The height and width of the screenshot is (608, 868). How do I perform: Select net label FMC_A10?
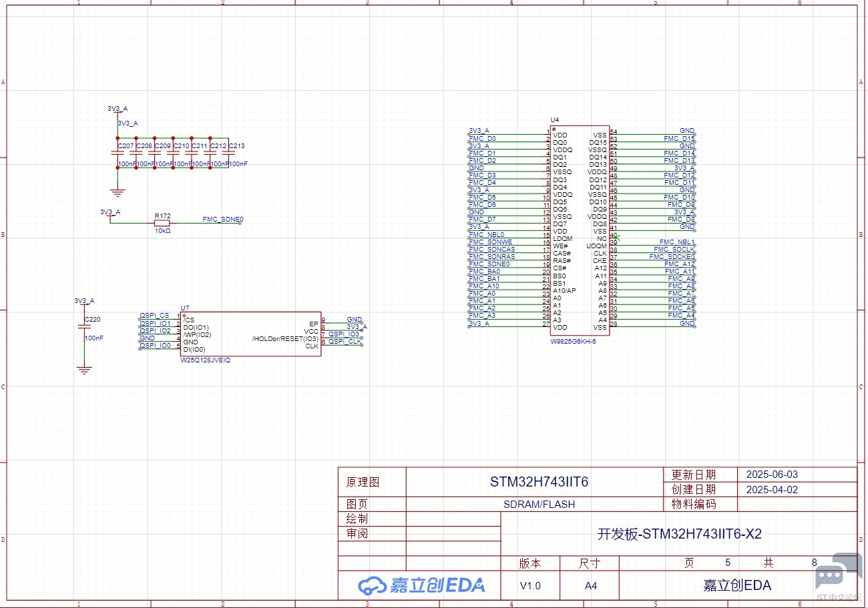[x=484, y=286]
